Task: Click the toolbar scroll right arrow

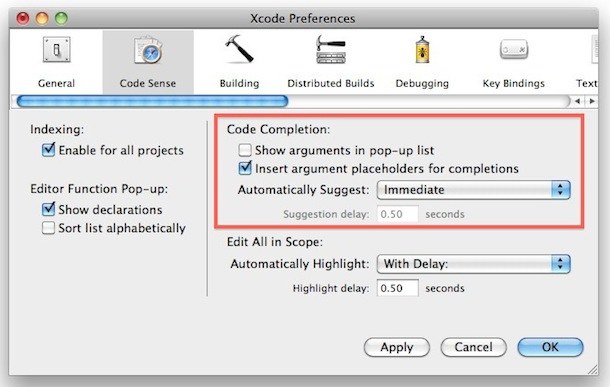Action: [592, 101]
